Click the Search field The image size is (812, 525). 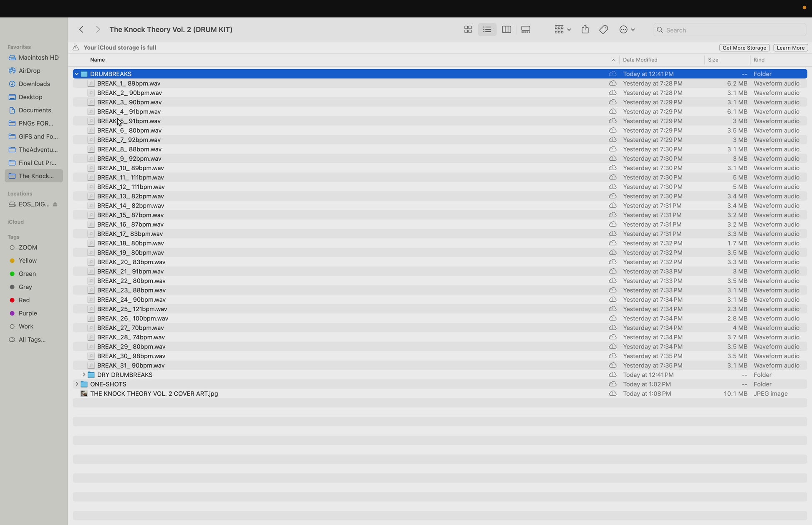[x=730, y=30]
